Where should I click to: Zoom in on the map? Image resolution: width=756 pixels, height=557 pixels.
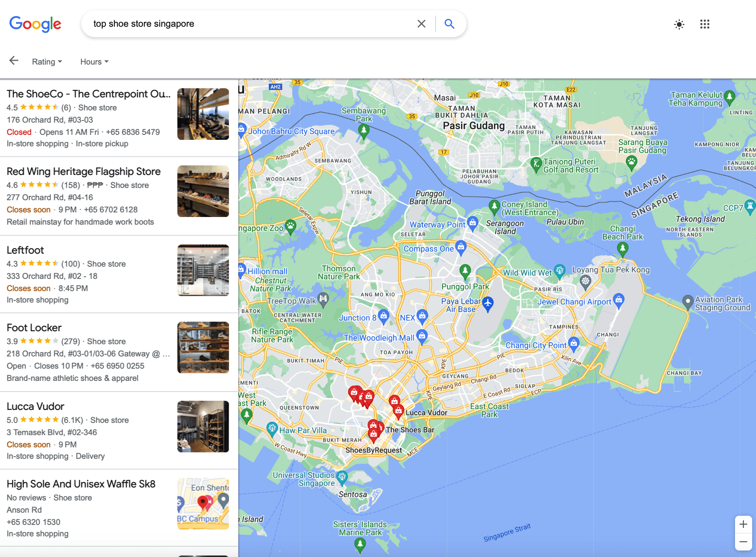click(x=743, y=524)
